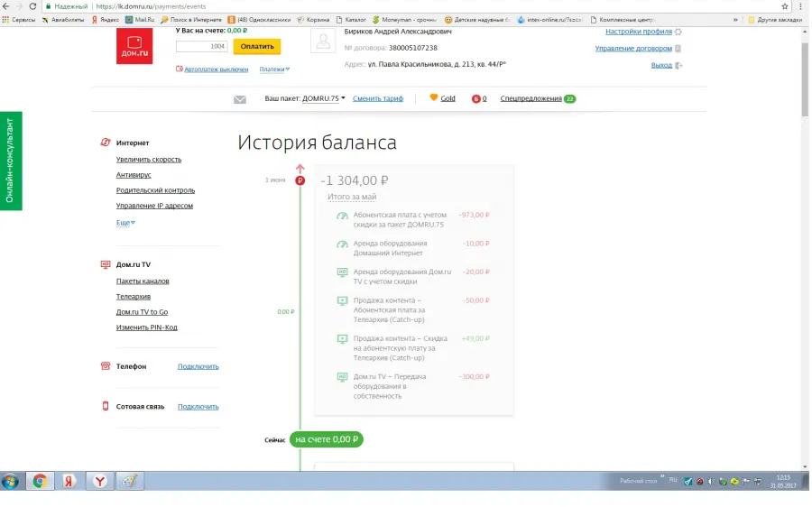812x507 pixels.
Task: Click the red bonus points icon
Action: [475, 98]
